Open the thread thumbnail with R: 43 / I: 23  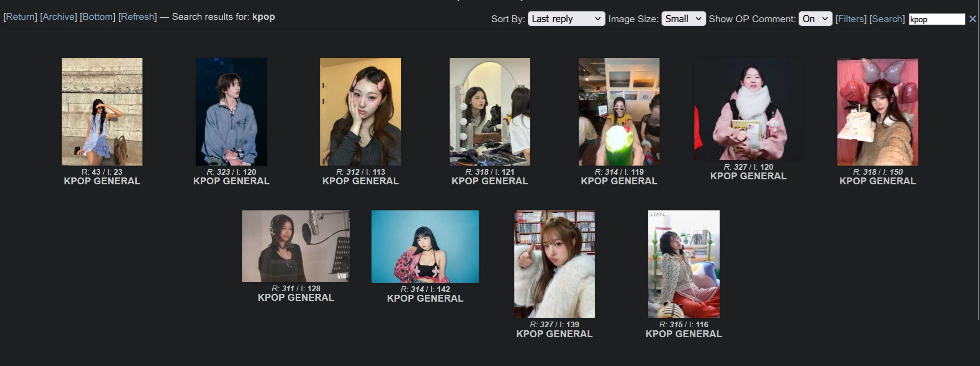click(x=102, y=112)
